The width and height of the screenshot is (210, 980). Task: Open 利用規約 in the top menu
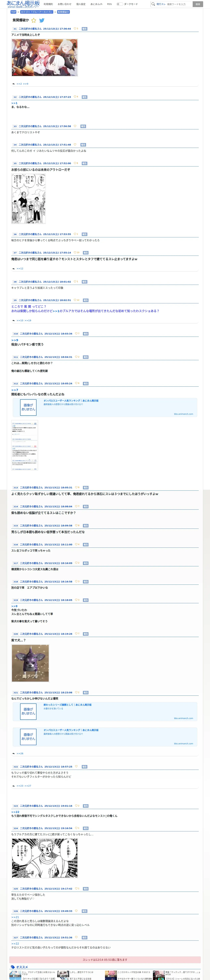click(48, 4)
